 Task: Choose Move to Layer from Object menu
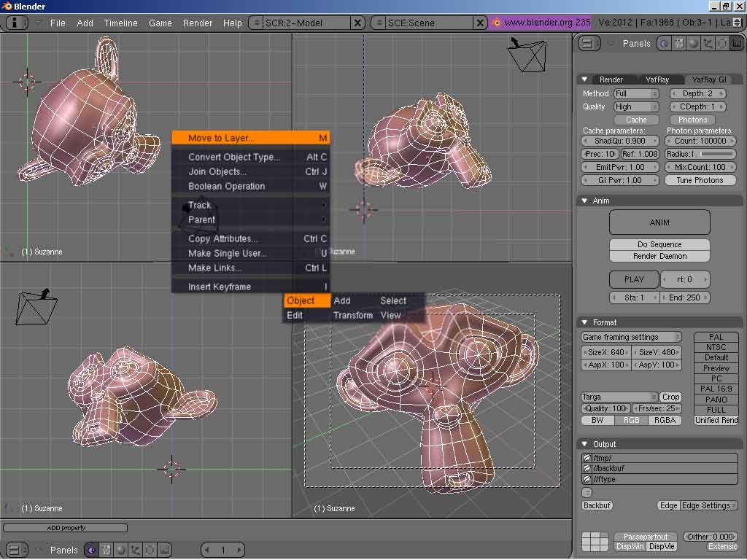pos(251,138)
